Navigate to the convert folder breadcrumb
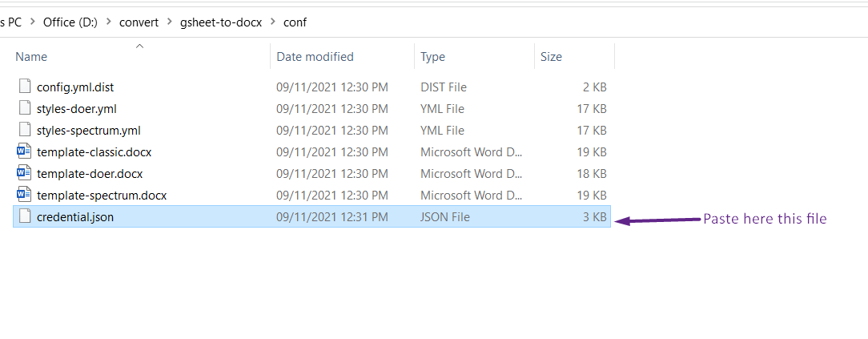 point(139,22)
